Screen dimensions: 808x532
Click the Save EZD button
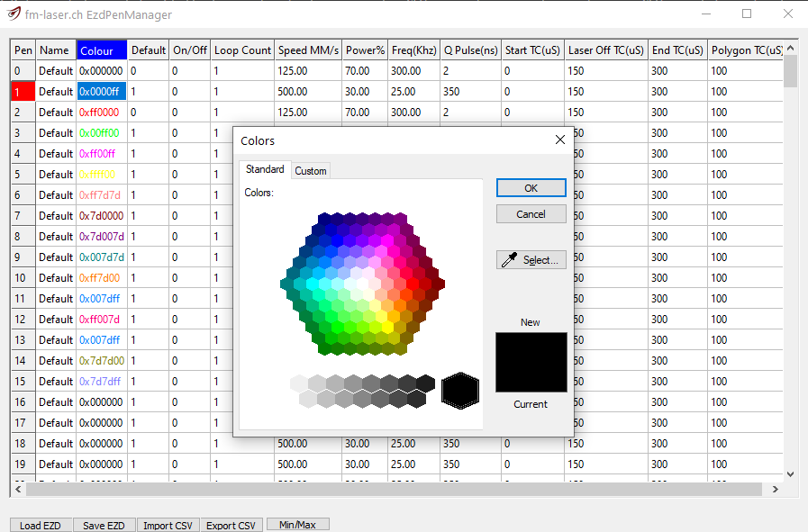point(104,526)
